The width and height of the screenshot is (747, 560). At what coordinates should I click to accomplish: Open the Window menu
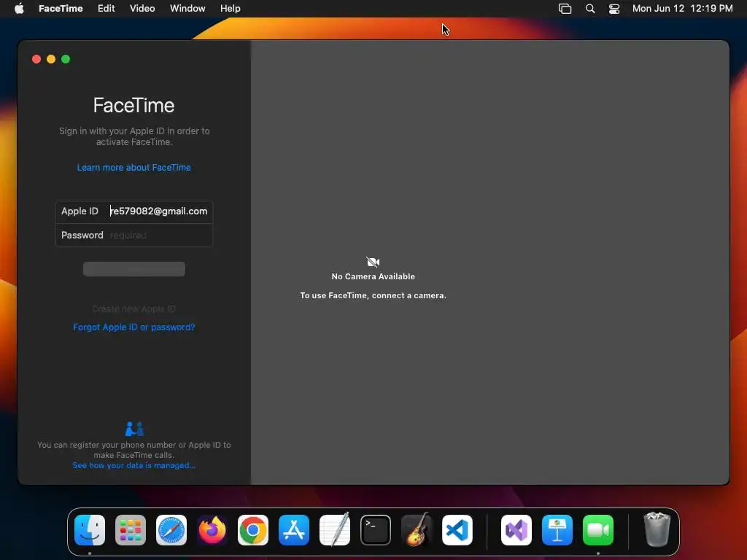[187, 9]
